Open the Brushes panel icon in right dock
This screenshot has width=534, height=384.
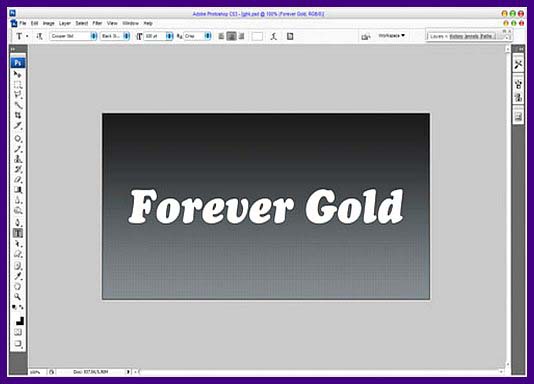click(x=518, y=84)
